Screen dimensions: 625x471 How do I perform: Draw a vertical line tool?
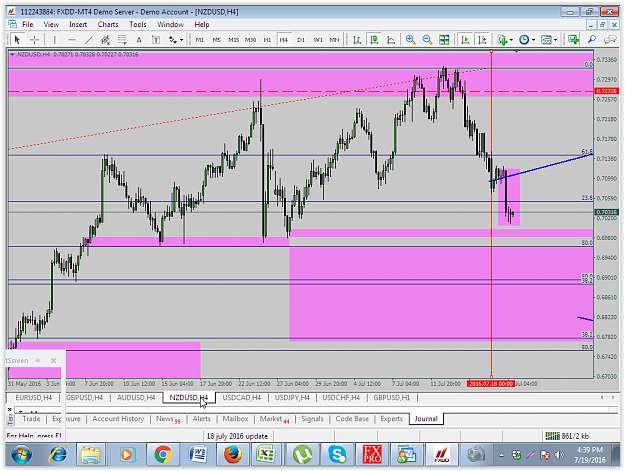tap(55, 39)
